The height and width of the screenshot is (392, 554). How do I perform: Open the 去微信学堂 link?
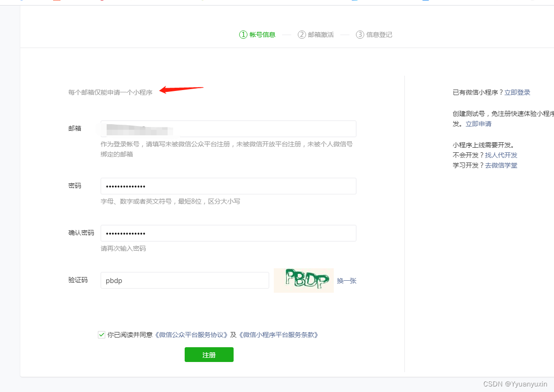pyautogui.click(x=501, y=165)
